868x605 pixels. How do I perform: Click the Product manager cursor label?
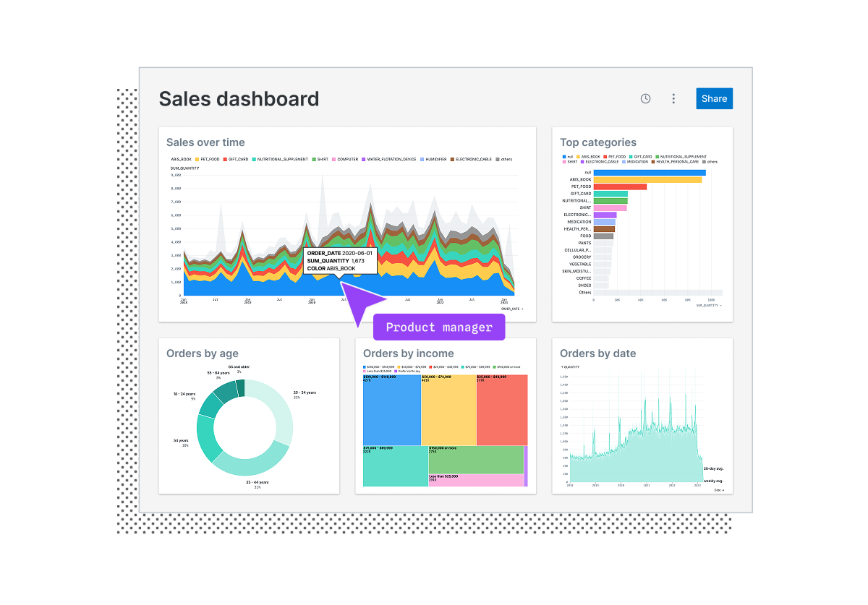pyautogui.click(x=439, y=327)
